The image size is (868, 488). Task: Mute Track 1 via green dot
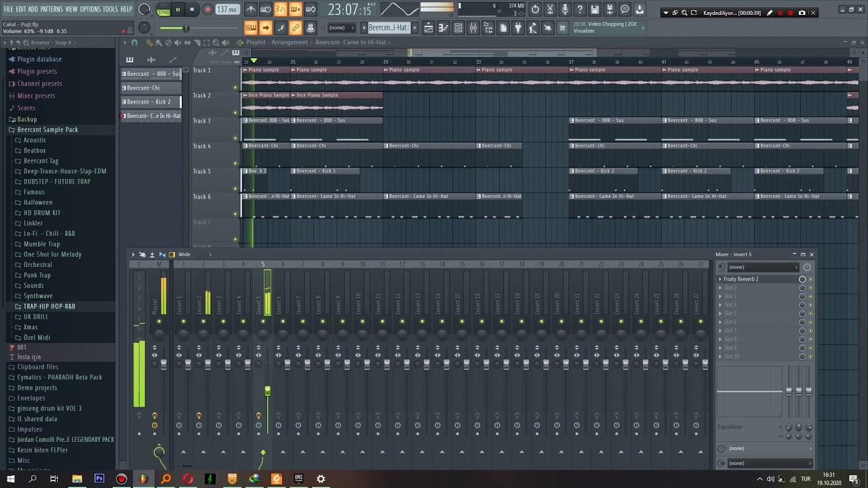click(x=235, y=87)
